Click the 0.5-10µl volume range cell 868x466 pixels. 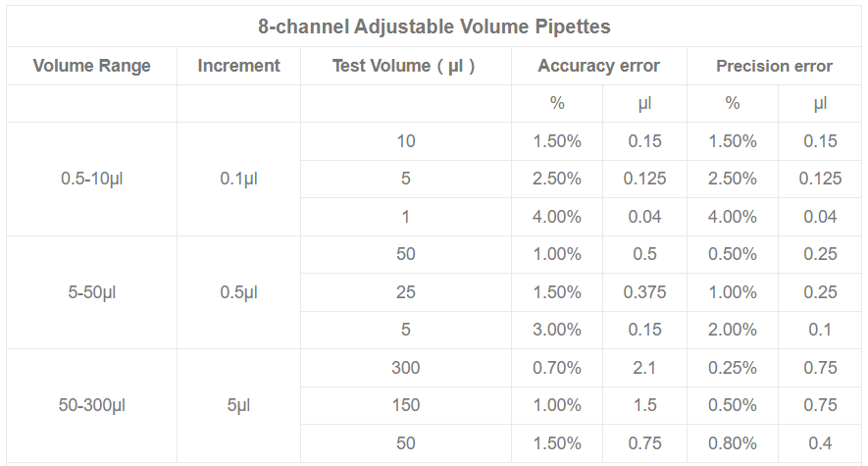tap(92, 179)
